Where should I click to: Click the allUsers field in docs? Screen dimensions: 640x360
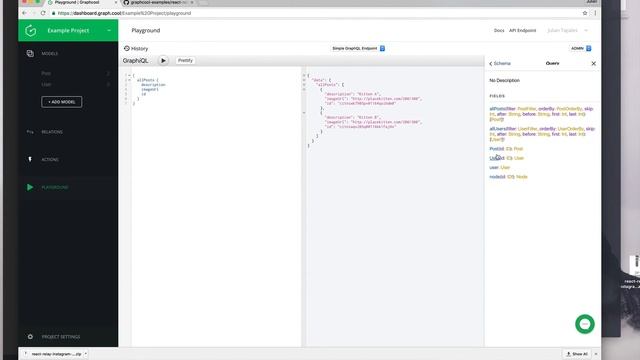coord(497,129)
